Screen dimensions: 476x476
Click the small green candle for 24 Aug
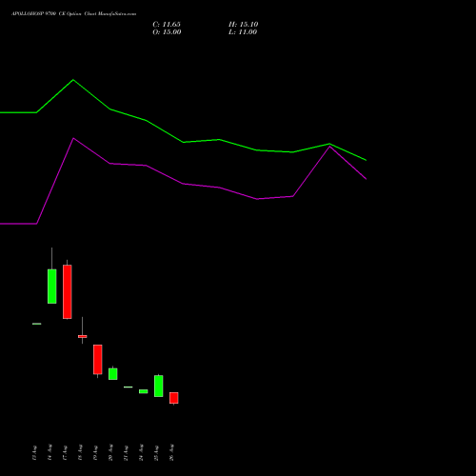(x=144, y=391)
